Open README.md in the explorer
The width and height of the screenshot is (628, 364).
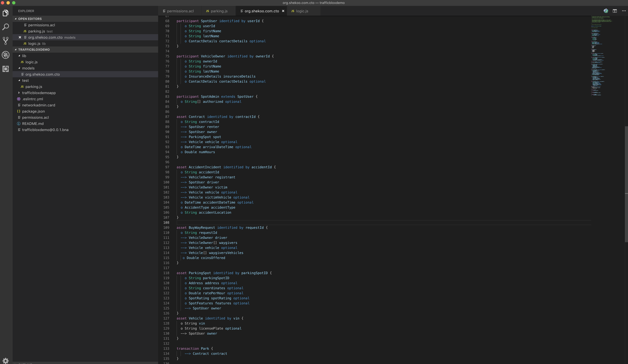pos(33,124)
